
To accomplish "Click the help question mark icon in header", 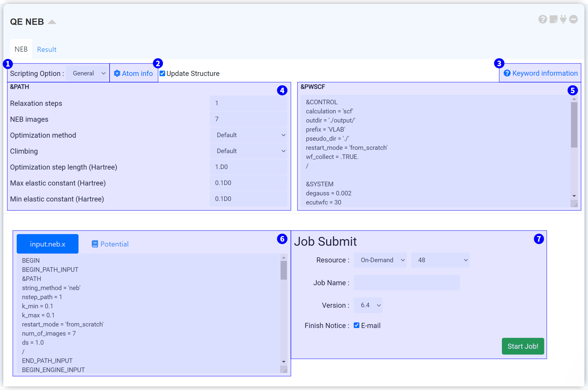I will click(x=543, y=19).
